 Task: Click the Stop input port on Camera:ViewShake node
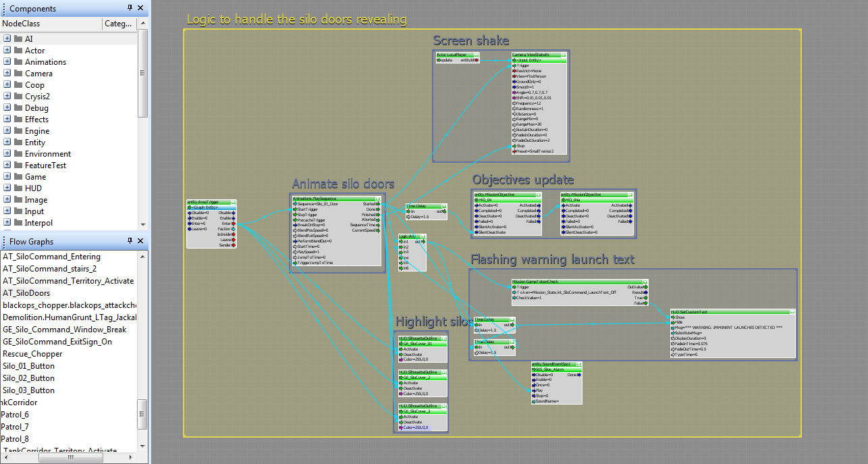point(514,146)
